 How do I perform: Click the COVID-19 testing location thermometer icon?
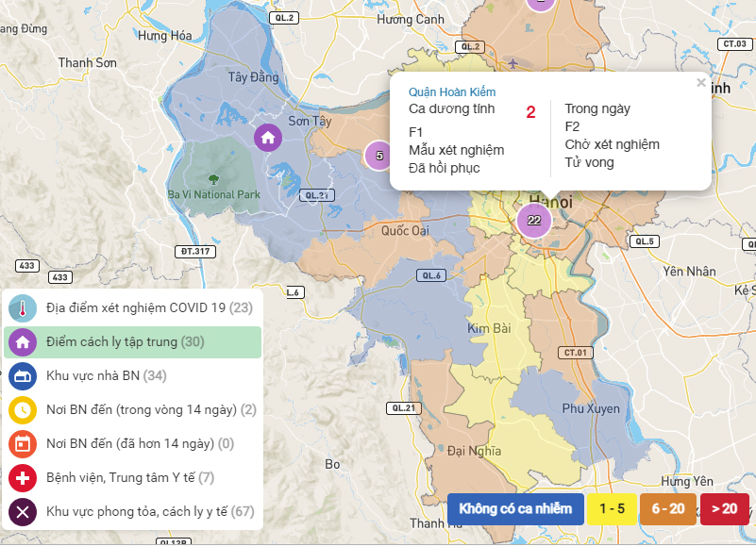[23, 308]
